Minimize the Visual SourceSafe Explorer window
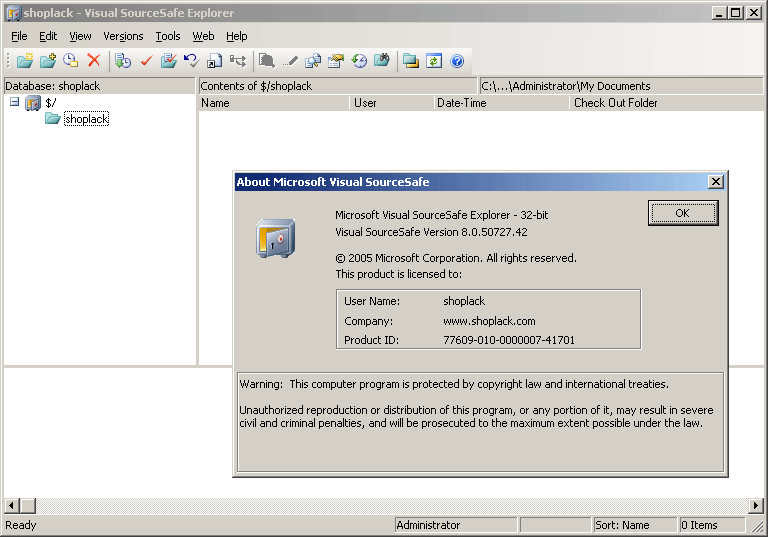768x537 pixels. point(719,13)
